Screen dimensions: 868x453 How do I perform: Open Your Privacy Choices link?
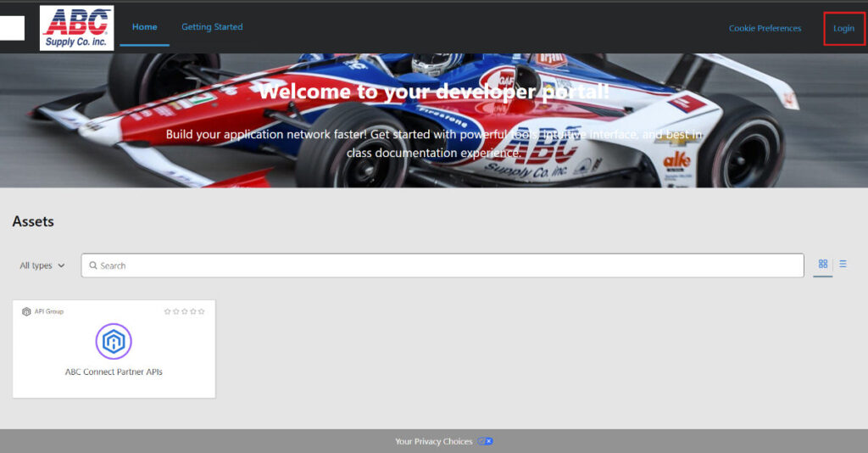click(433, 441)
